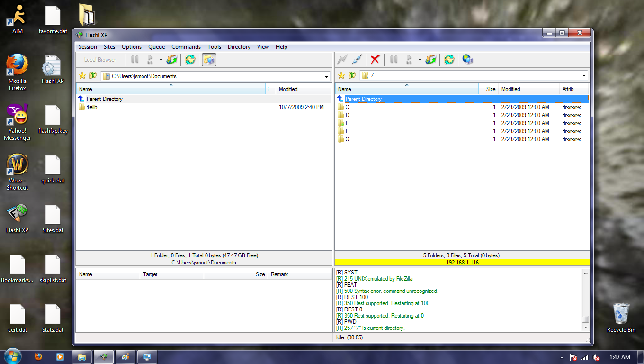Refresh the remote server file listing

click(x=449, y=60)
